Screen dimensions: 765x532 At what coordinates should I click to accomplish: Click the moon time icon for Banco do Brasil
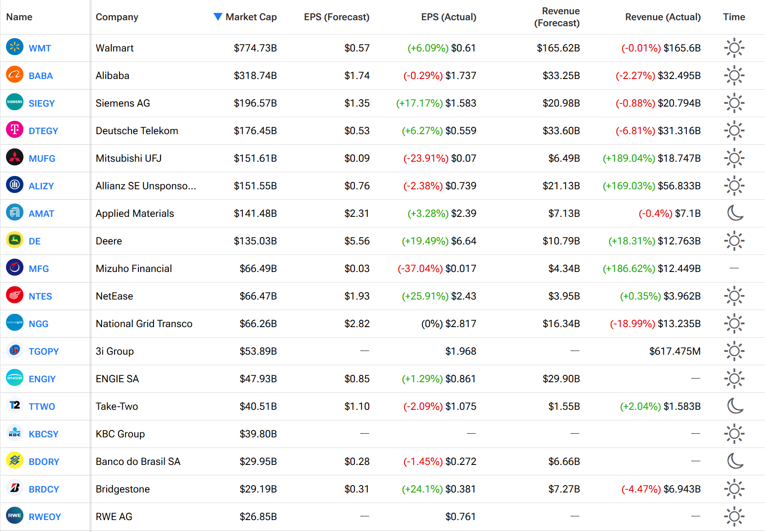(735, 461)
